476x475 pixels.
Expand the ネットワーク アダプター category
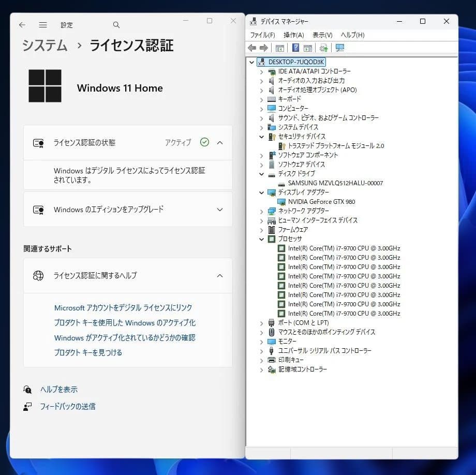[x=261, y=211]
